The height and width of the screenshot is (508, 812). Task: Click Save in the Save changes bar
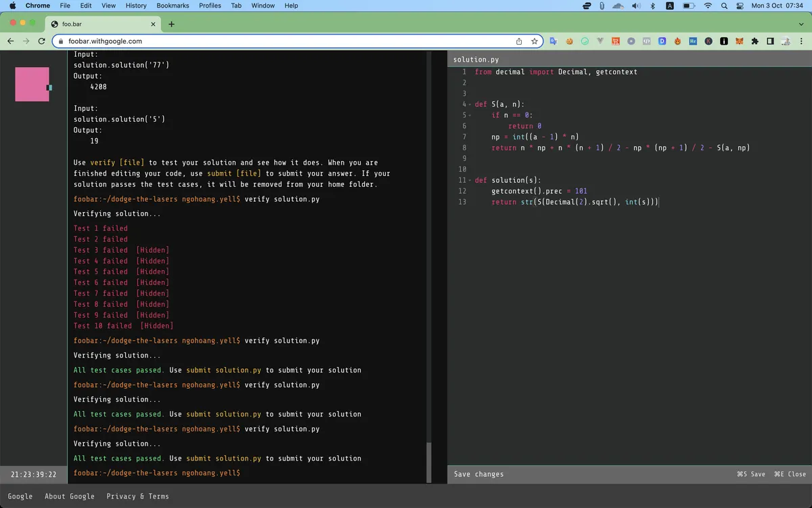pyautogui.click(x=751, y=474)
